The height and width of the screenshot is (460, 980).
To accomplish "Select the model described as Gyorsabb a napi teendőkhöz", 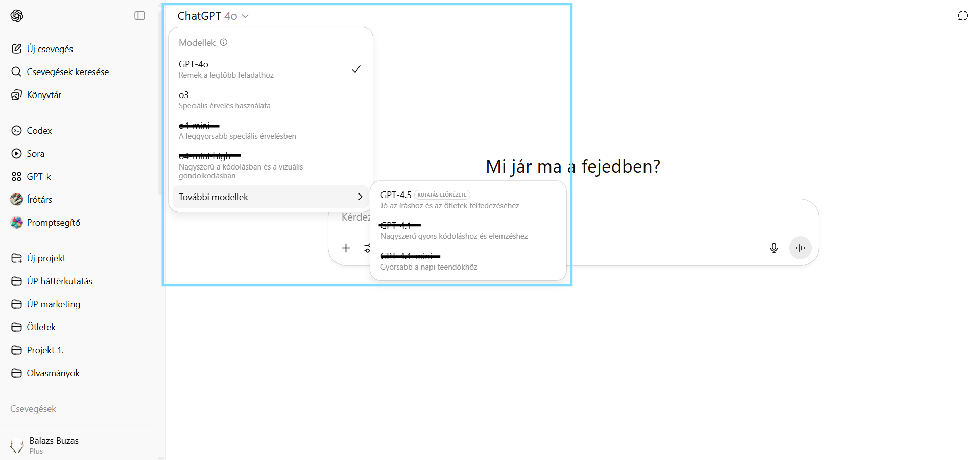I will click(x=468, y=261).
